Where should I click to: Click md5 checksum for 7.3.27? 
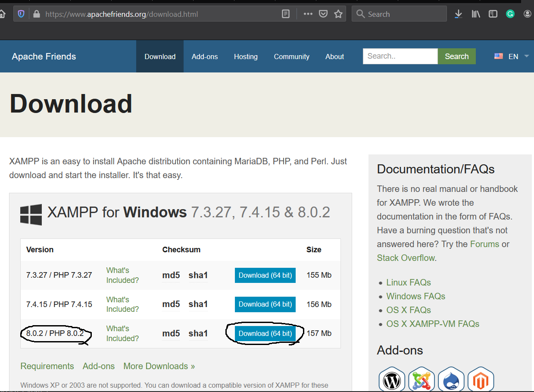click(171, 275)
